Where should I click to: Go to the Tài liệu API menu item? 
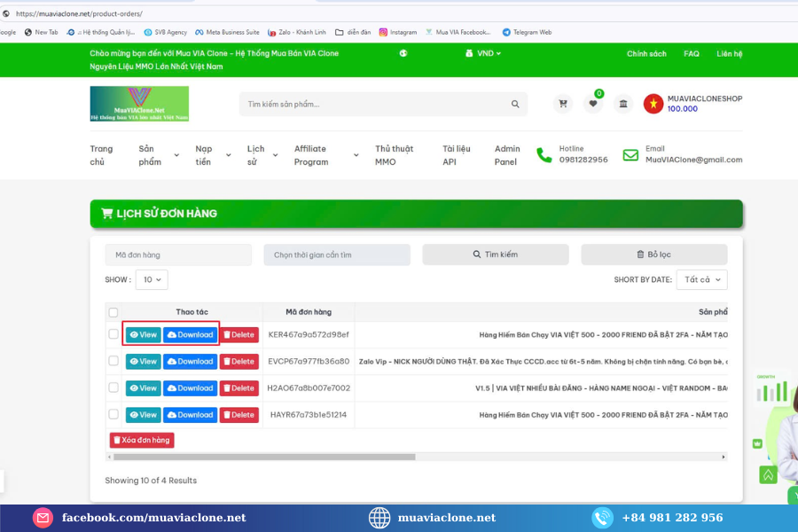[456, 155]
